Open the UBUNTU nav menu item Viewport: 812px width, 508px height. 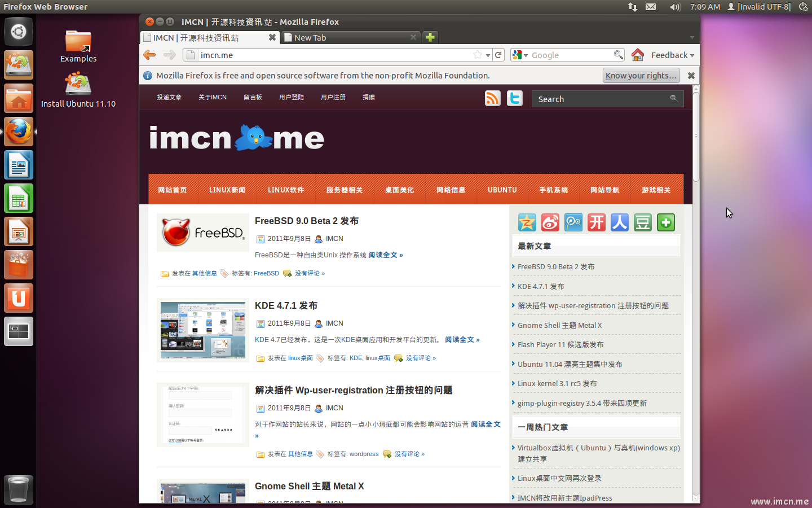tap(502, 190)
